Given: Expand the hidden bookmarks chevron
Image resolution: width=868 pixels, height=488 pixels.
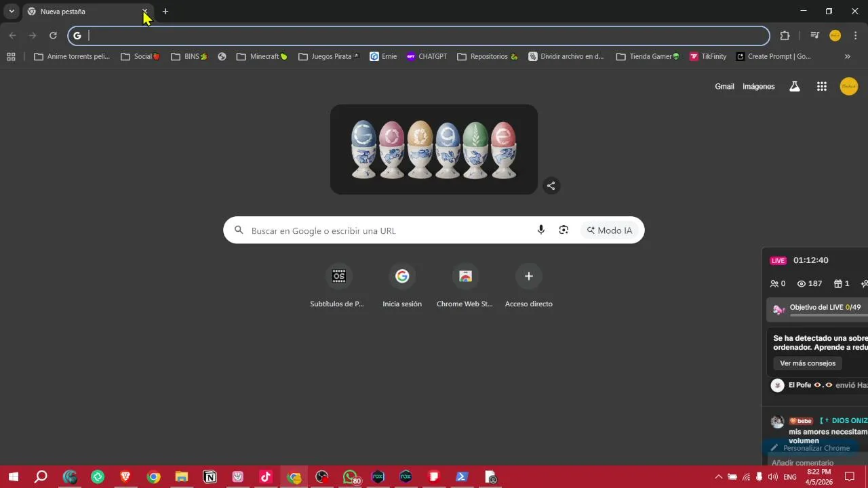Looking at the screenshot, I should [848, 57].
